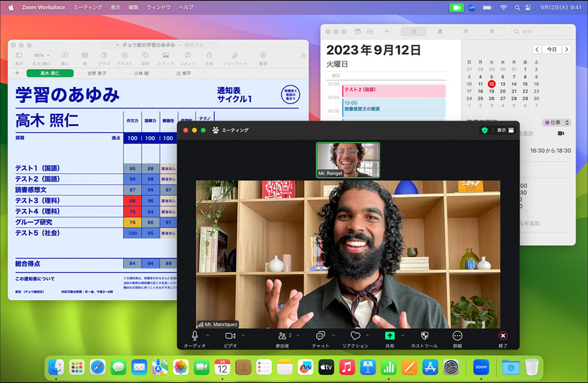The height and width of the screenshot is (383, 588).
Task: Open the Numbers format paintbrush panel
Action: (235, 55)
